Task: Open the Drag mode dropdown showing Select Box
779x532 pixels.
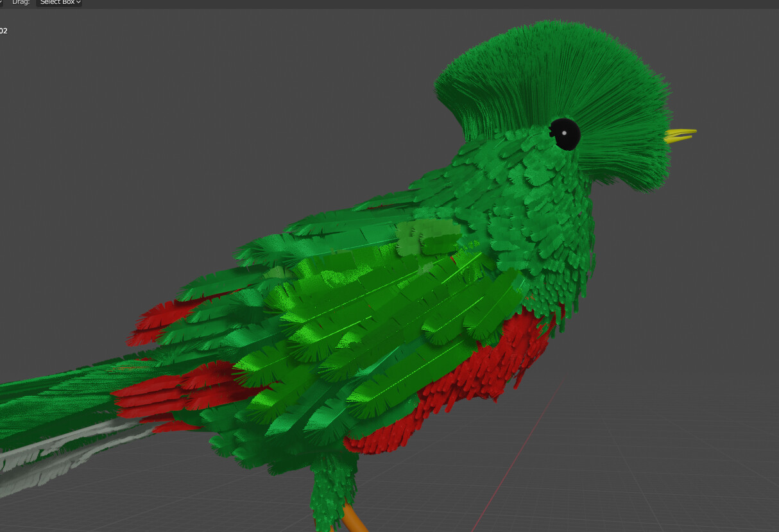Action: 58,3
